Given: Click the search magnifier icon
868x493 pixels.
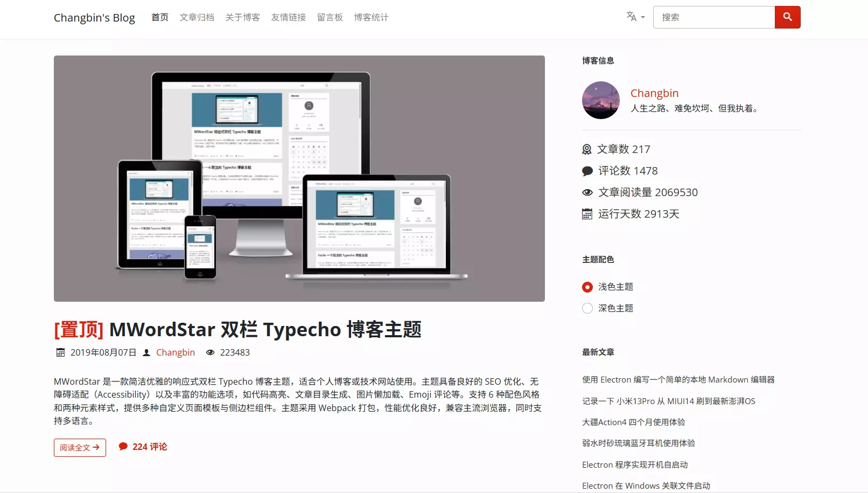Looking at the screenshot, I should tap(787, 17).
